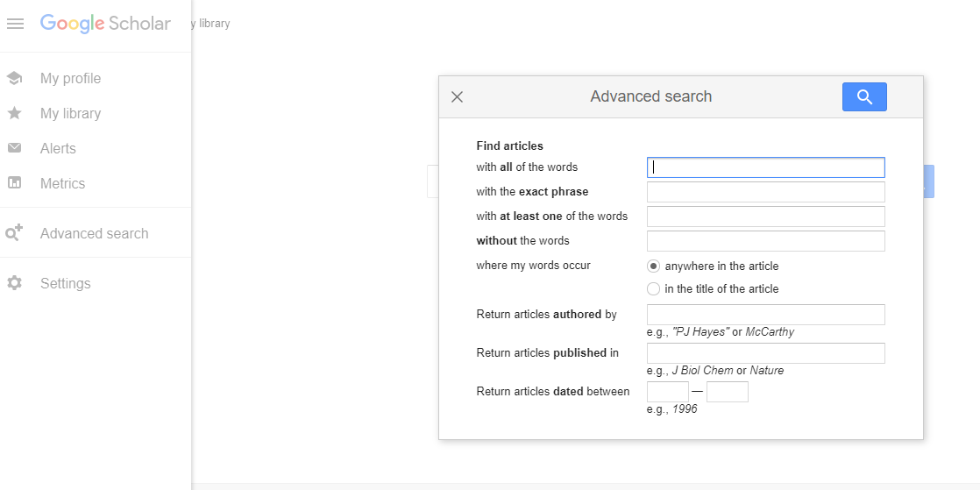Select 'anywhere in the article' radio
The width and height of the screenshot is (980, 490).
(x=653, y=266)
